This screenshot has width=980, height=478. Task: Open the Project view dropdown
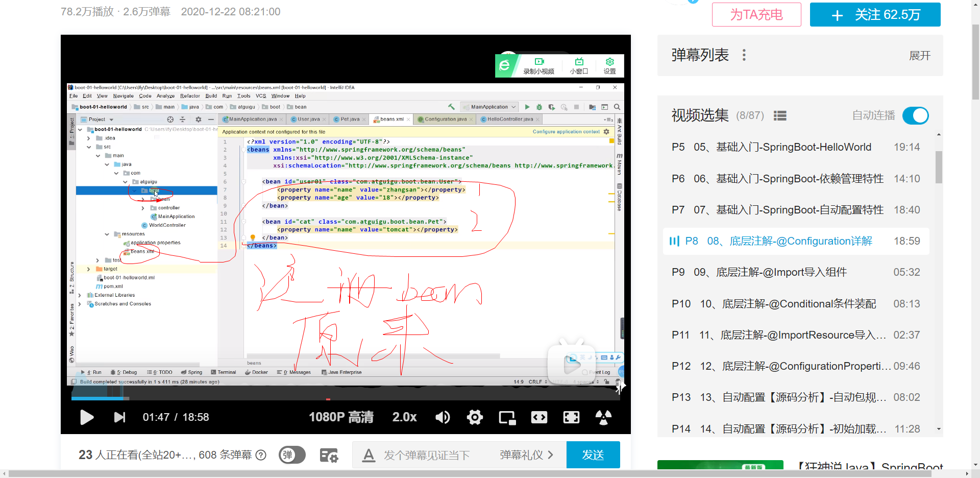(x=111, y=119)
